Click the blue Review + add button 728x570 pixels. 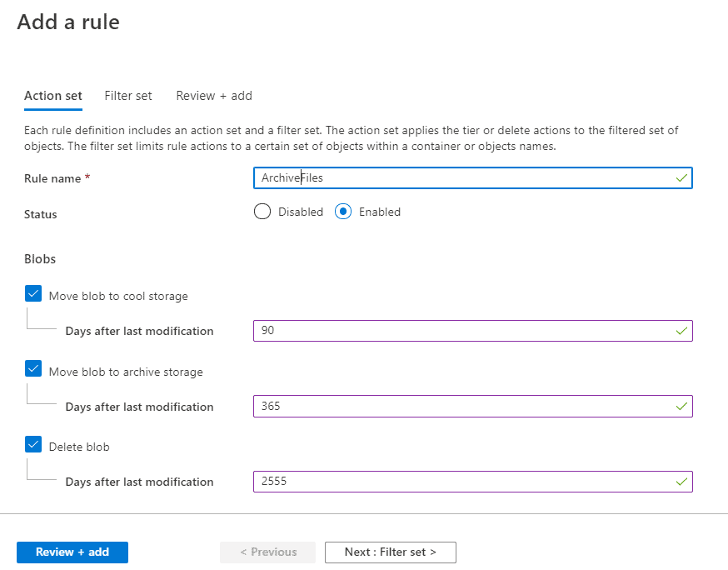pos(72,552)
